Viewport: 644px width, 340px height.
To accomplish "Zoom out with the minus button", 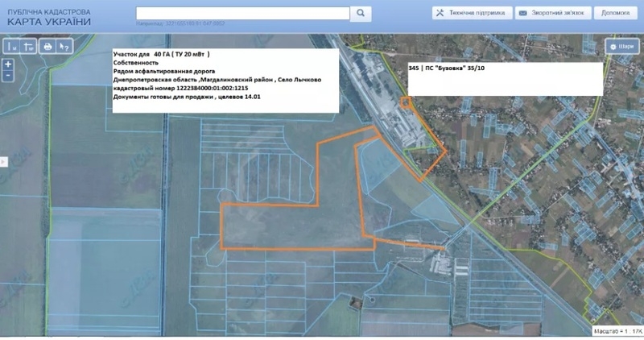I will 7,75.
